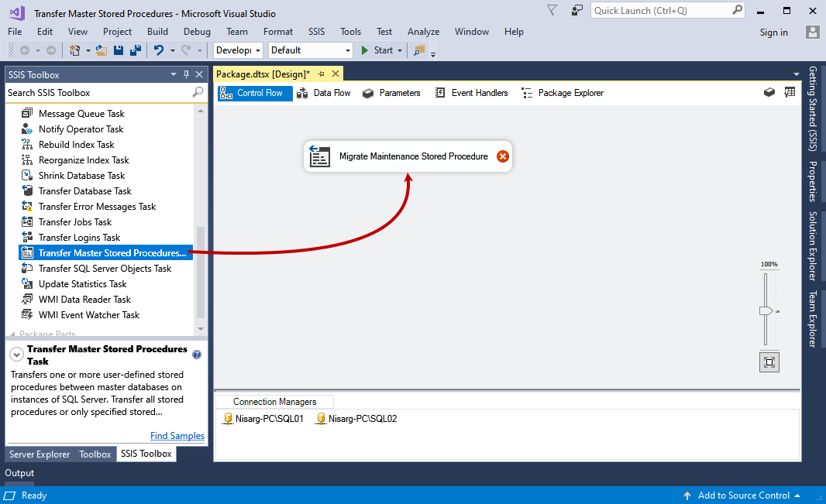
Task: Close the SSIS Toolbox panel
Action: (199, 74)
